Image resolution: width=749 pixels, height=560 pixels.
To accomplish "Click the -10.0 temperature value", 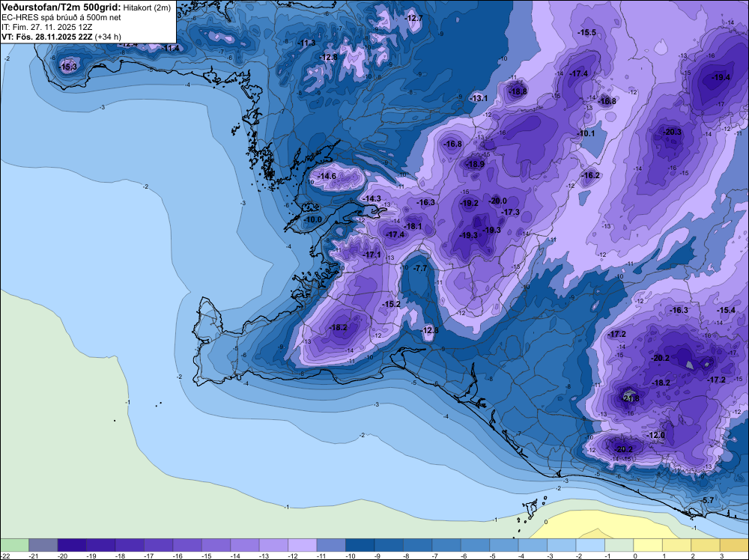I will click(x=313, y=219).
